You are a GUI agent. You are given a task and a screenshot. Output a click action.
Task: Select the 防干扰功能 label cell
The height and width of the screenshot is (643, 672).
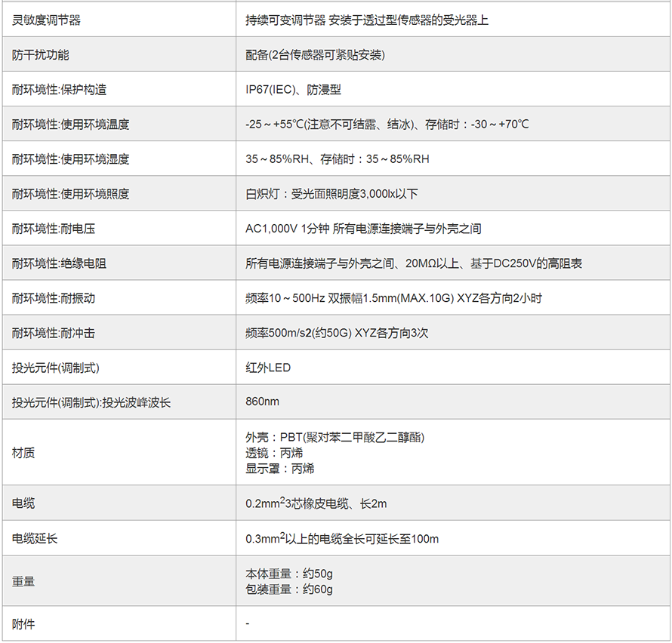(x=41, y=55)
